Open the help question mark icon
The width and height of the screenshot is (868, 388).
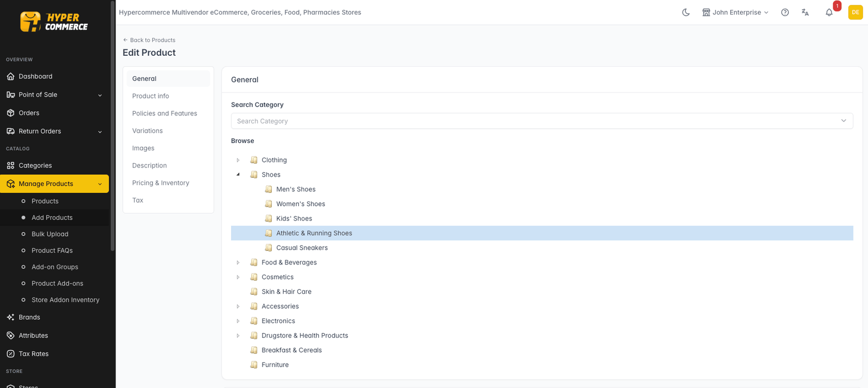point(785,12)
